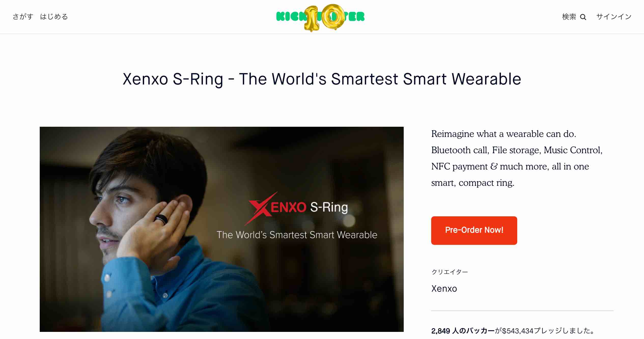Screen dimensions: 644x339
Task: Click the golden 10 balloon graphic
Action: tap(324, 18)
